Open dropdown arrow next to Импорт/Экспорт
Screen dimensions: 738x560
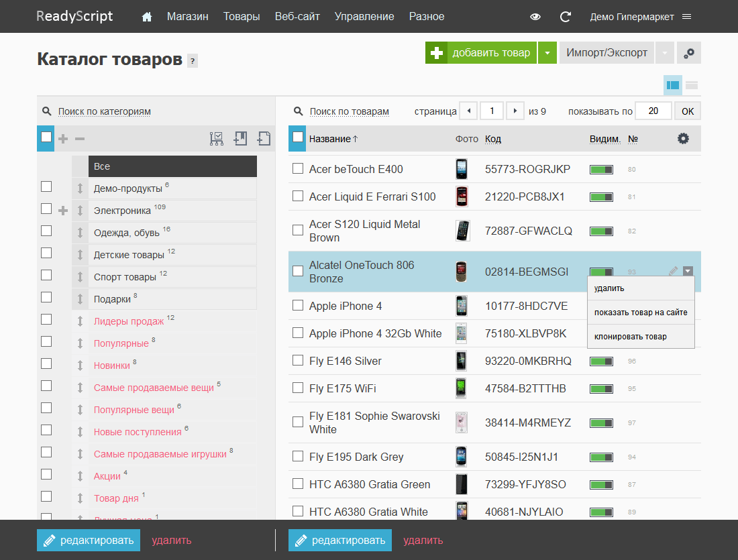click(x=665, y=53)
